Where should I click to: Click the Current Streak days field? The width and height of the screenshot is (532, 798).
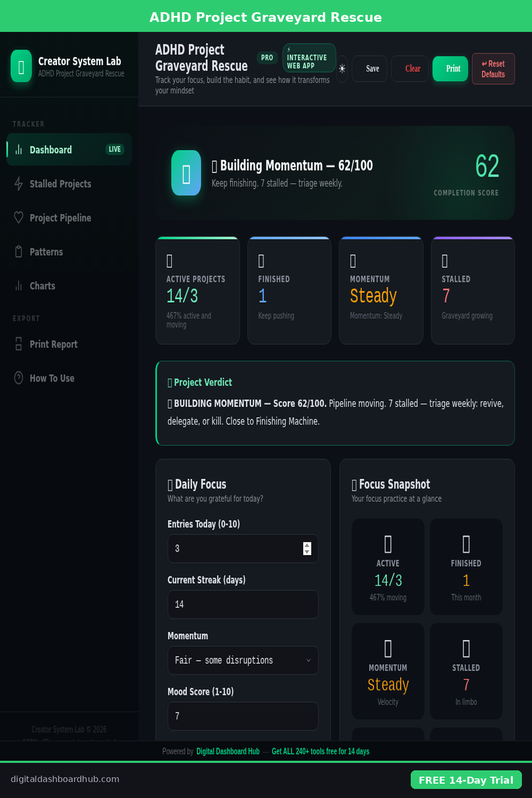243,604
